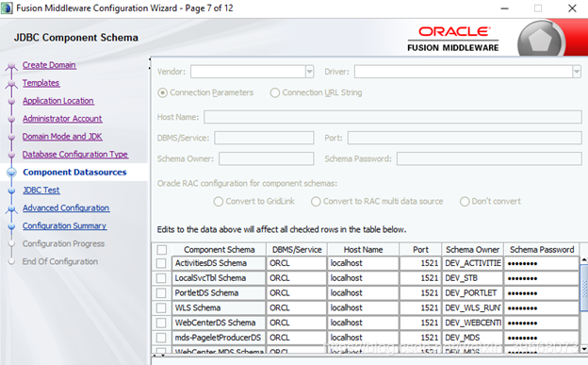Go to Domain Mode and JDK step
The width and height of the screenshot is (588, 365).
pos(62,137)
